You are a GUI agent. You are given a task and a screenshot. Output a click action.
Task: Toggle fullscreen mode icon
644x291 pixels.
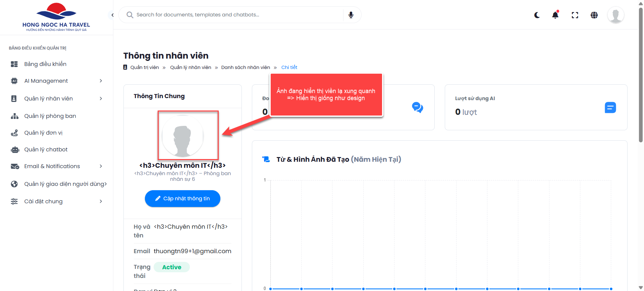click(575, 15)
